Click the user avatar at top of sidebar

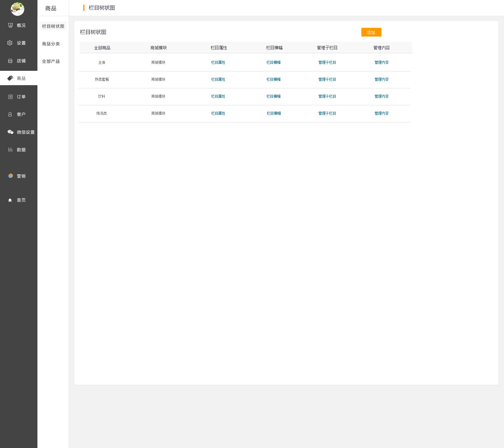point(18,9)
